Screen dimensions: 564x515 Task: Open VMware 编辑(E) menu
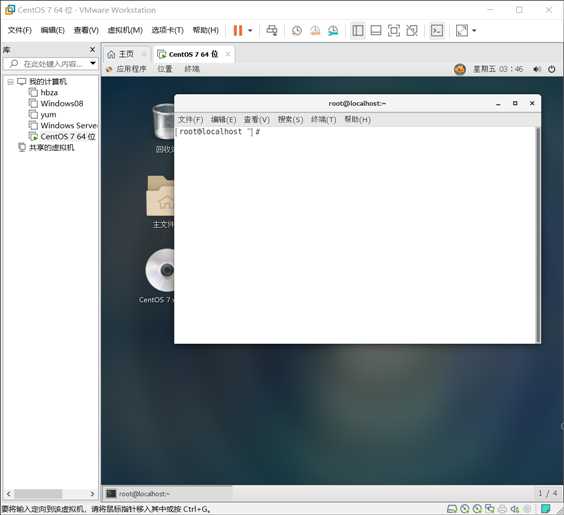53,30
